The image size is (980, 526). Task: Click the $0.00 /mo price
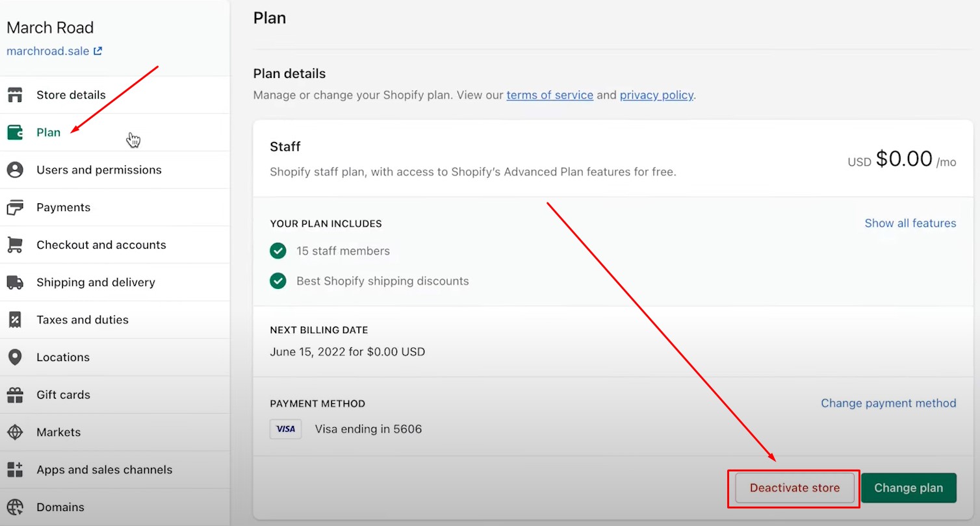pyautogui.click(x=902, y=159)
